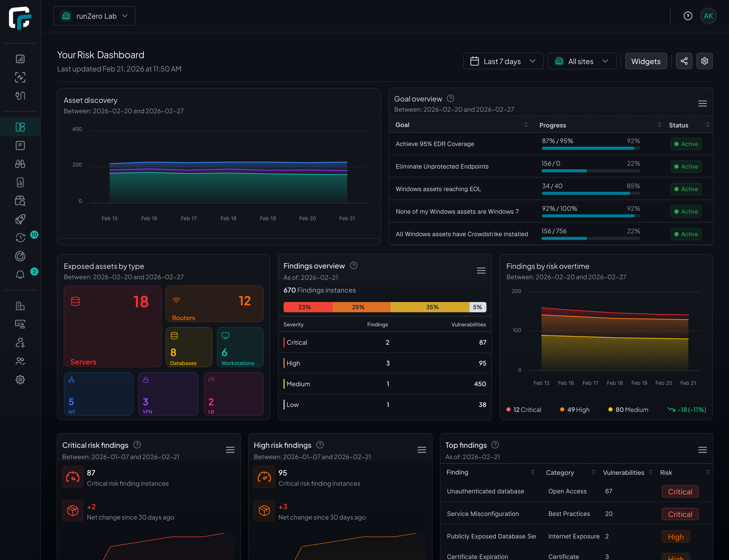Open the inventory search sidebar icon
The image size is (729, 560).
click(20, 201)
